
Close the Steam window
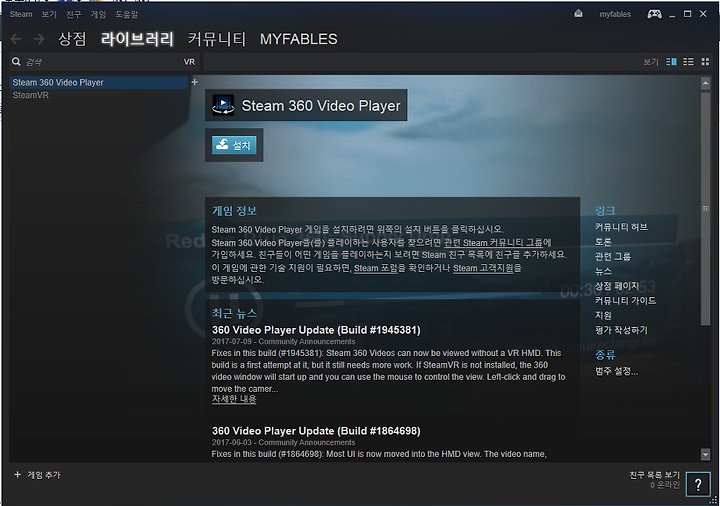tap(703, 14)
